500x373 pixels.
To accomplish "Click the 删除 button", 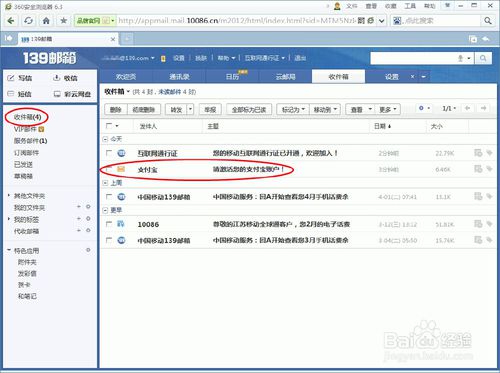I will click(x=116, y=109).
